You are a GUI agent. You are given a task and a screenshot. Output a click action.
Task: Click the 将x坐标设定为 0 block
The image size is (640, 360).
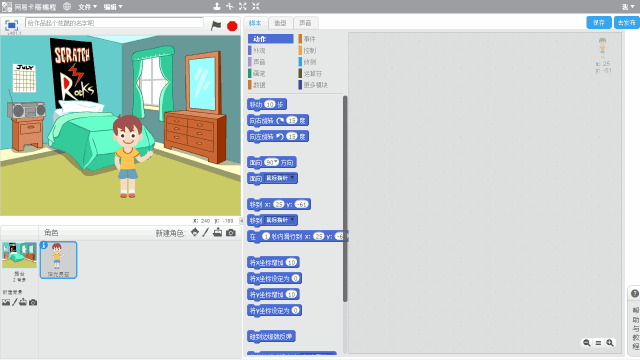click(275, 278)
